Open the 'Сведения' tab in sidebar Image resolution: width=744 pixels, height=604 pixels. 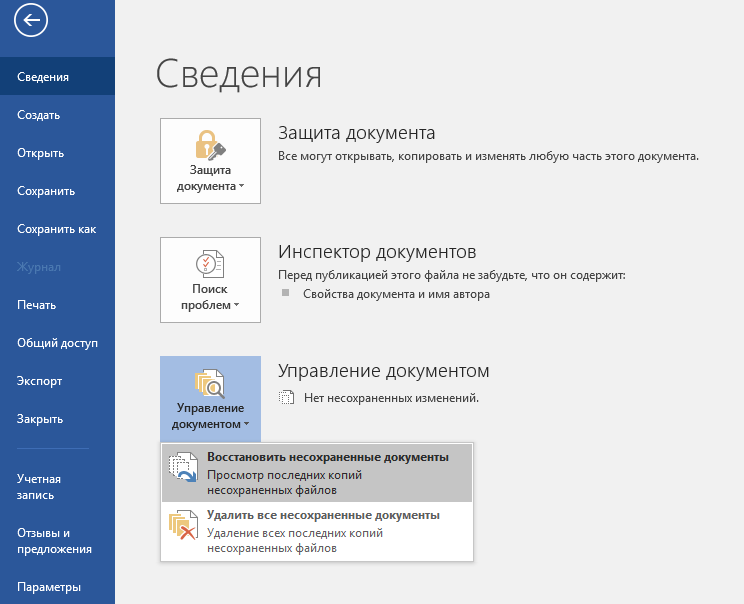[x=43, y=77]
